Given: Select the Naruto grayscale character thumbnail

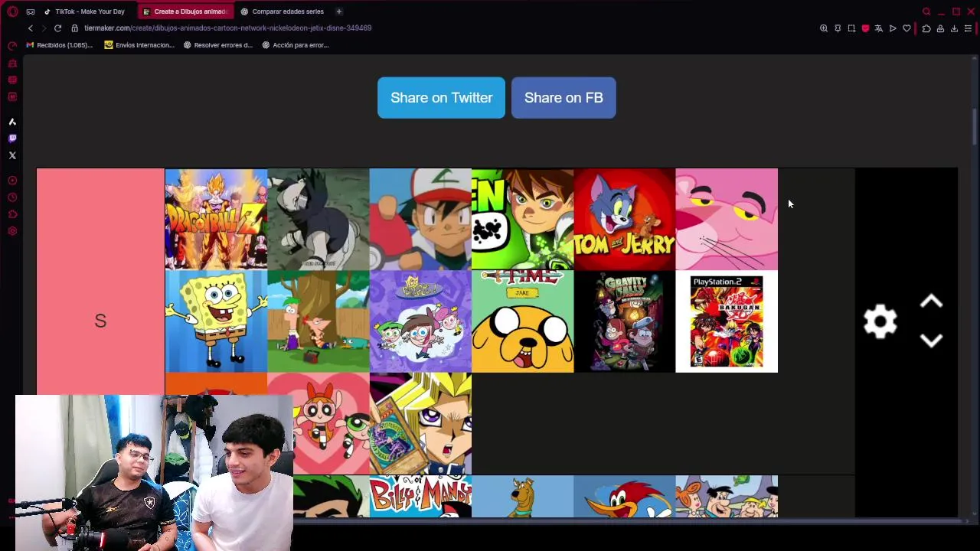Looking at the screenshot, I should [x=318, y=220].
